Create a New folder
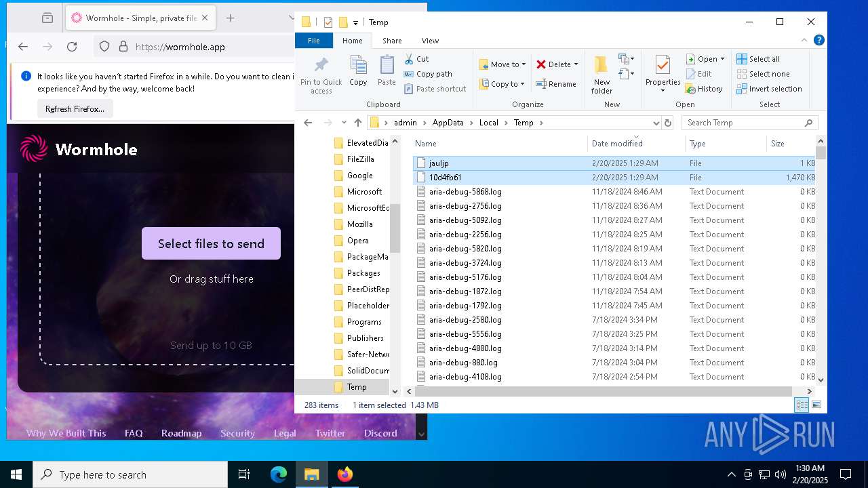Viewport: 868px width, 488px height. 601,75
